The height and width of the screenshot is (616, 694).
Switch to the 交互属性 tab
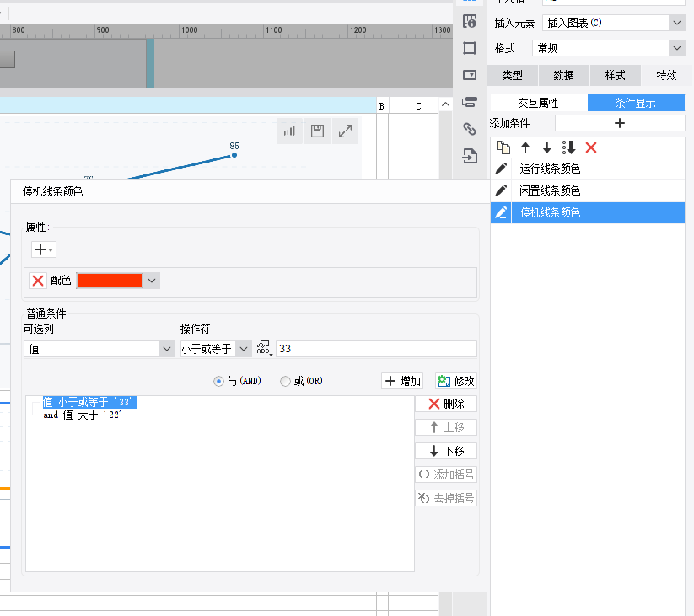pos(538,103)
